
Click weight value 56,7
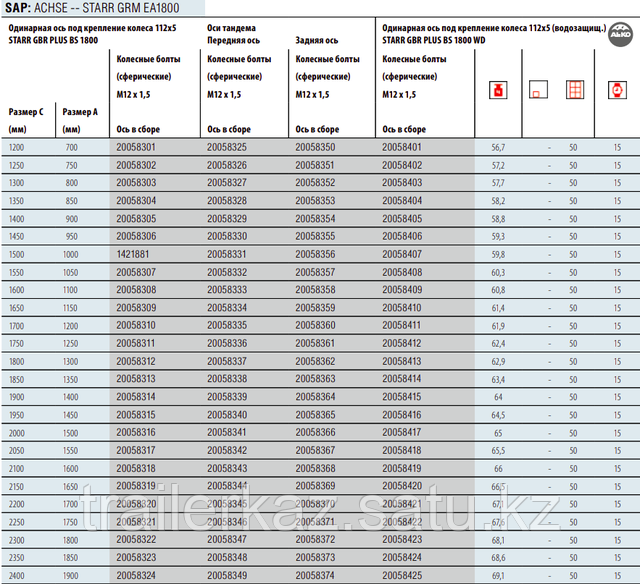coord(498,147)
